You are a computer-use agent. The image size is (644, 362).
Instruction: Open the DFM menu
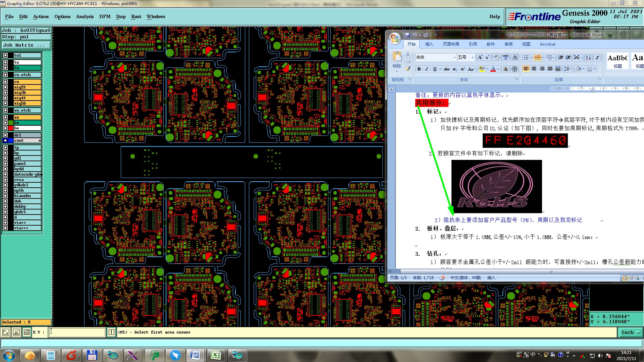pyautogui.click(x=105, y=16)
